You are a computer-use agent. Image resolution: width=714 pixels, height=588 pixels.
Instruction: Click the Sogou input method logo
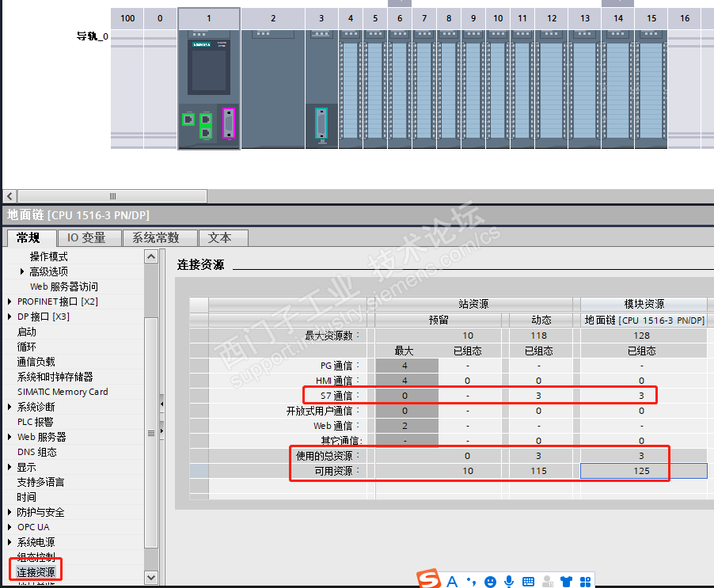click(428, 579)
